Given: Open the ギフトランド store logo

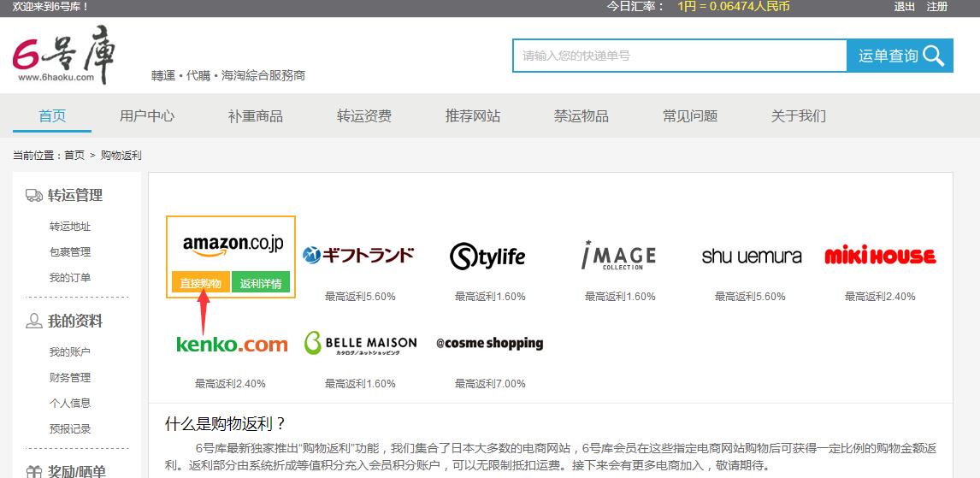Looking at the screenshot, I should click(359, 255).
